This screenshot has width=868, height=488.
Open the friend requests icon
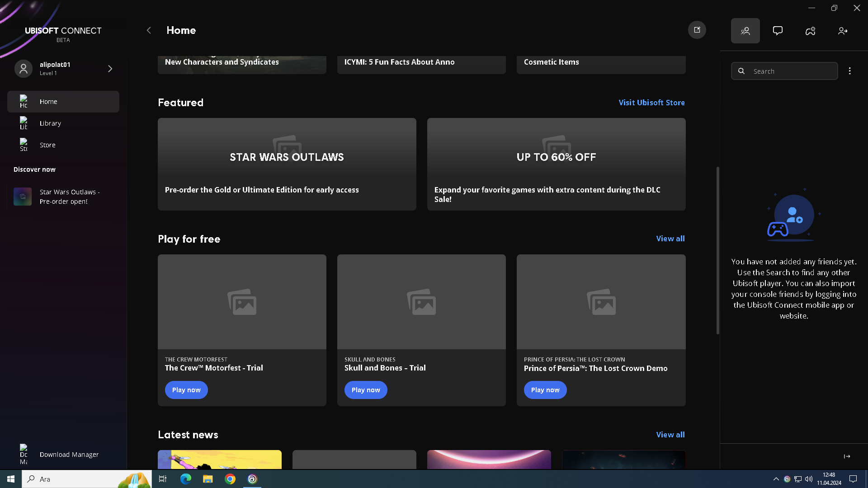pos(843,31)
